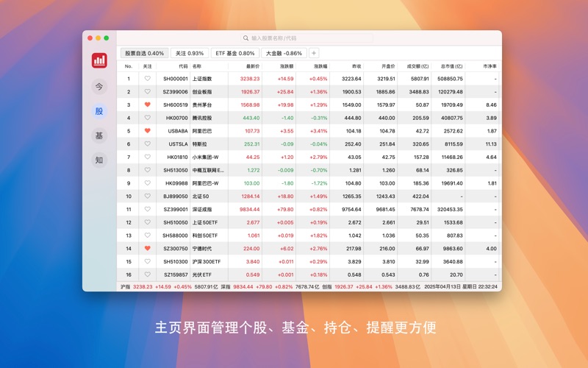The height and width of the screenshot is (368, 588).
Task: Click 科创50ETF change +1.82%
Action: pyautogui.click(x=318, y=236)
